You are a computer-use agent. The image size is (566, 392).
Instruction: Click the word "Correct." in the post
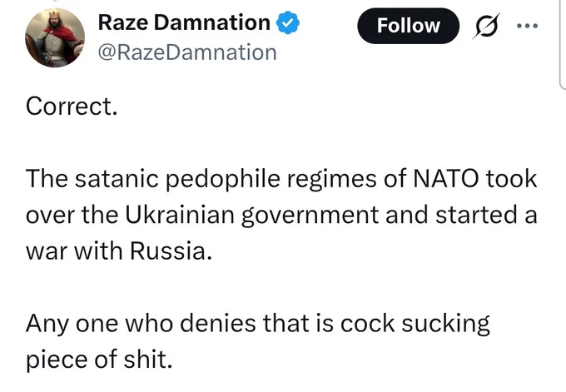tap(72, 107)
